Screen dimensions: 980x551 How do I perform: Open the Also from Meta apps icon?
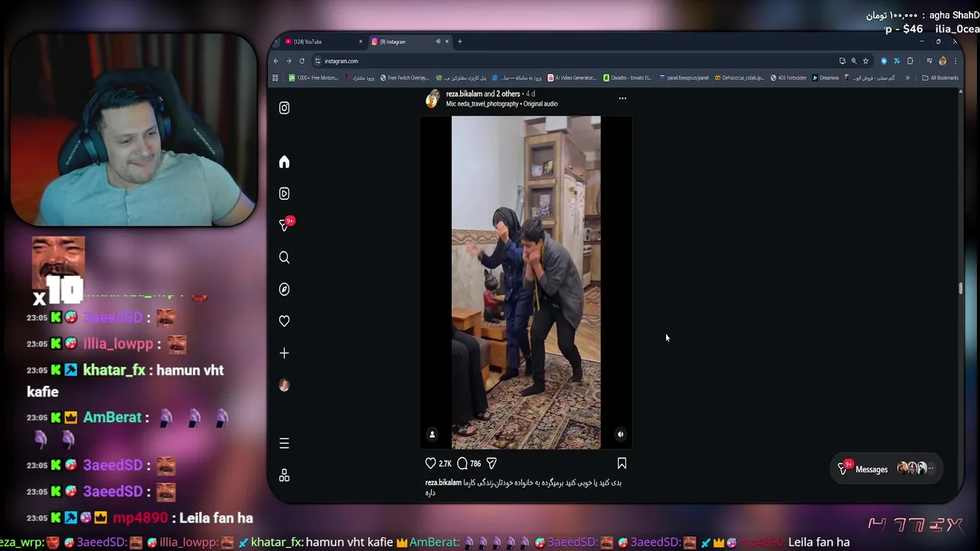[x=284, y=475]
